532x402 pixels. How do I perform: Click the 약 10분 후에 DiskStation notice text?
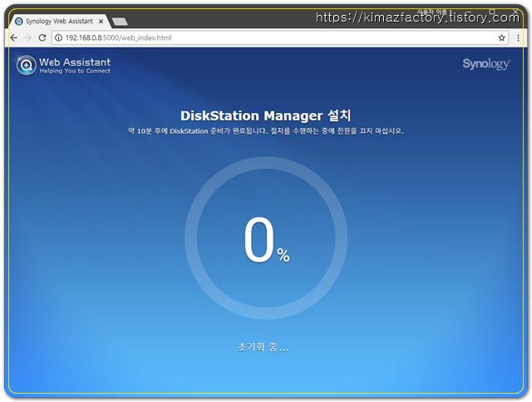(266, 131)
